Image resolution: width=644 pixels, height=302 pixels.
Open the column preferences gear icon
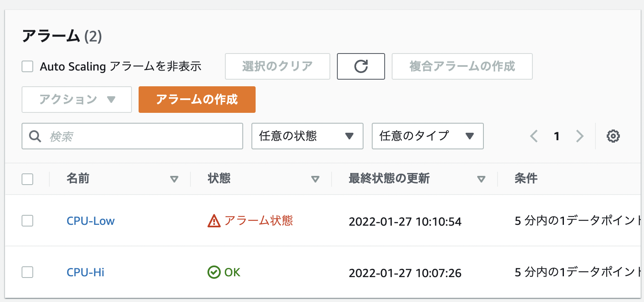coord(613,136)
